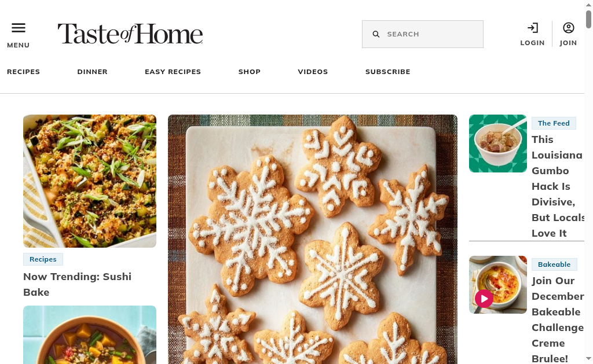The height and width of the screenshot is (364, 593).
Task: Open the Louisiana Gumbo Hack headline
Action: pyautogui.click(x=558, y=186)
